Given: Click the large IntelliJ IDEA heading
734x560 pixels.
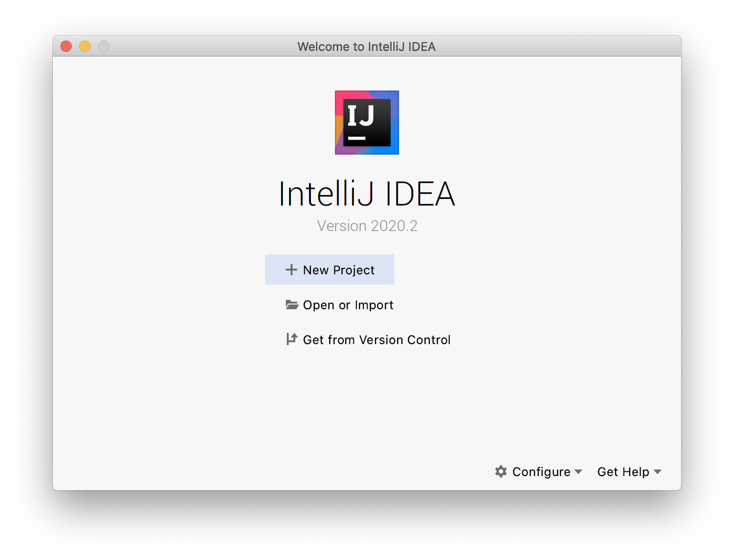Looking at the screenshot, I should (x=367, y=194).
